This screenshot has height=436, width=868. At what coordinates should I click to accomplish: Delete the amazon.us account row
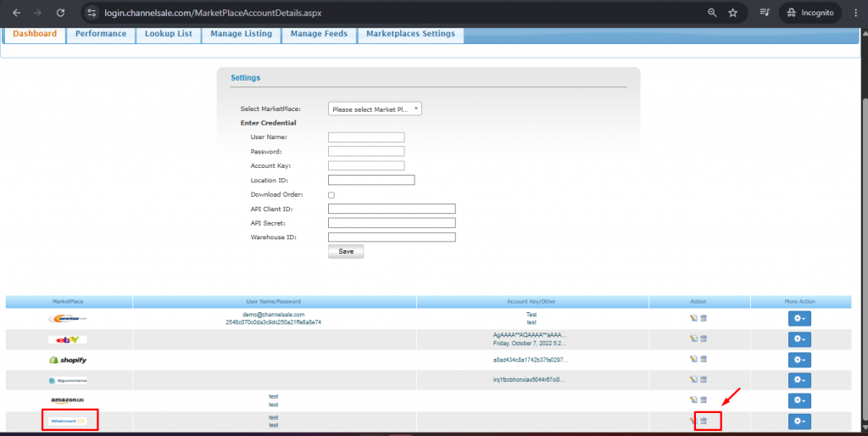click(704, 400)
